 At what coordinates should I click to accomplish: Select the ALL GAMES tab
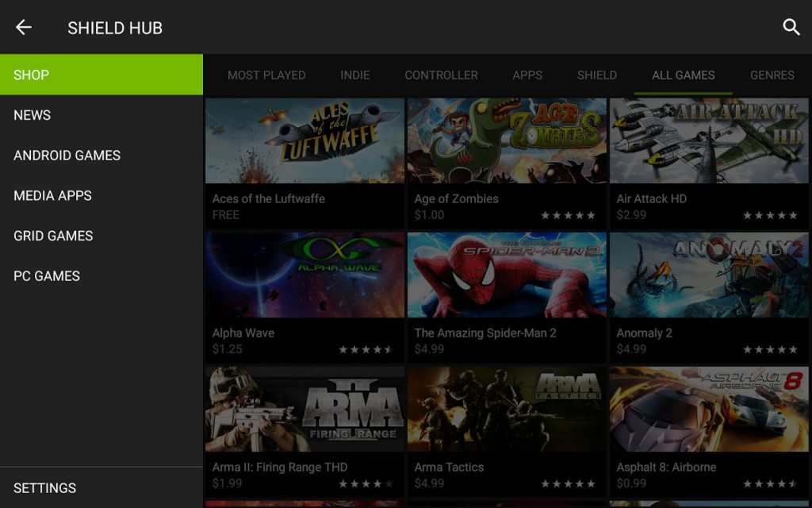click(684, 75)
